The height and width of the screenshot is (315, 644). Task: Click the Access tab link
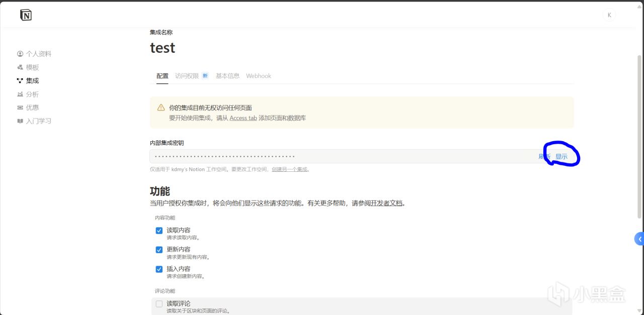coord(243,118)
